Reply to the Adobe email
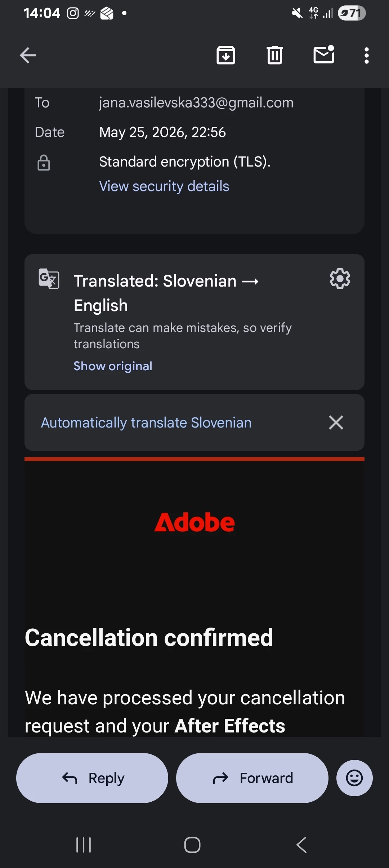The image size is (389, 868). coord(92,778)
